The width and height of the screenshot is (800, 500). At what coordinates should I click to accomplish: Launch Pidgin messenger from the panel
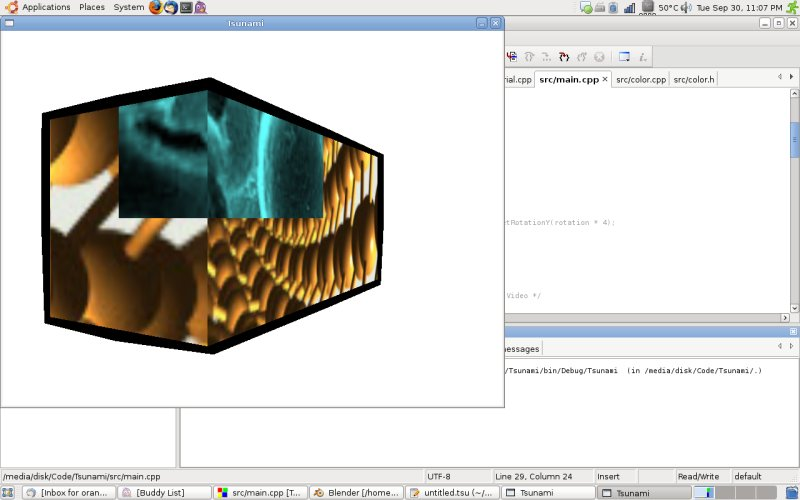pos(201,7)
